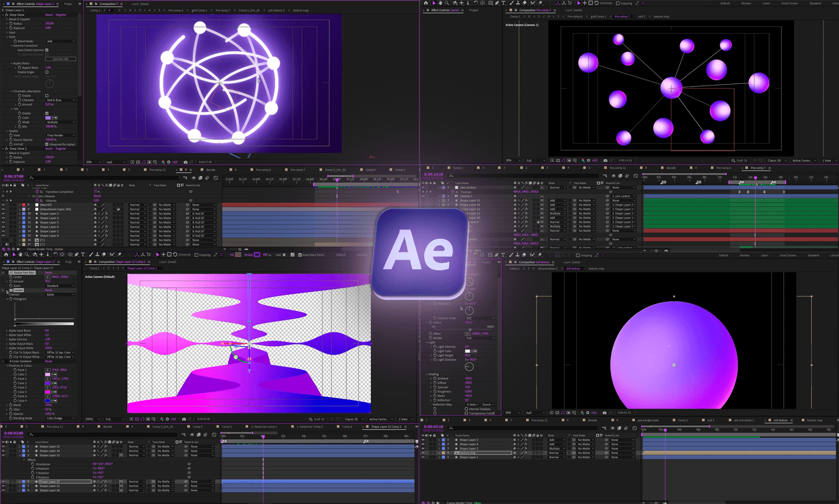Click the Home icon in the top-right window toolbar
The image size is (839, 504).
click(x=426, y=3)
